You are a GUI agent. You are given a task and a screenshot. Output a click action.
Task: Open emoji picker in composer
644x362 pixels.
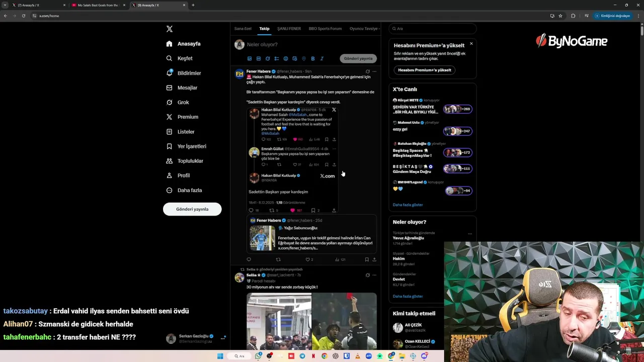(x=286, y=59)
